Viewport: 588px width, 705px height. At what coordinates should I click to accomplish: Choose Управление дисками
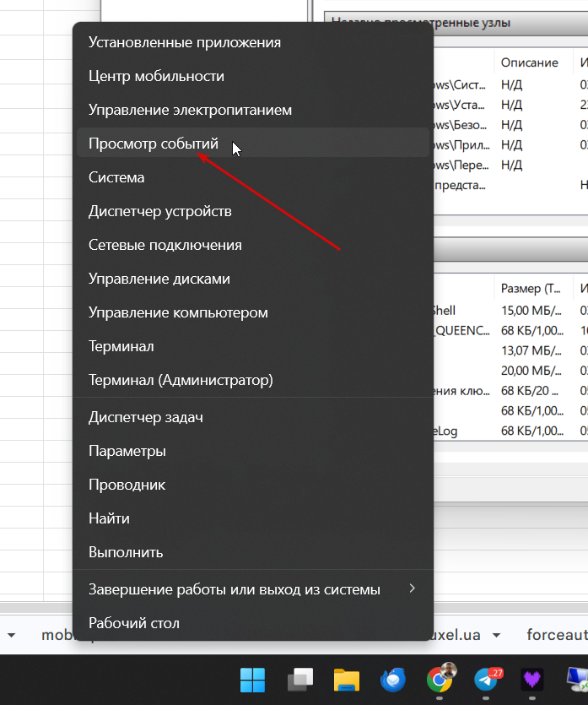253,279
